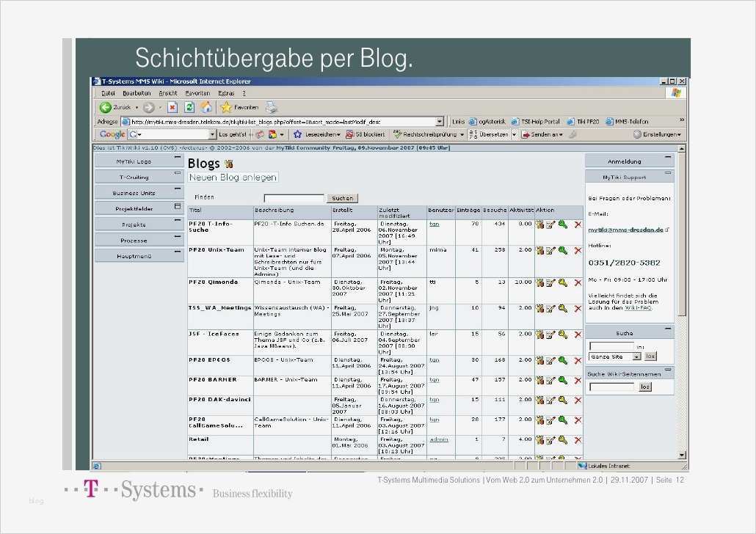Viewport: 756px width, 534px height.
Task: Click the printer icon in toolbar
Action: click(x=272, y=107)
